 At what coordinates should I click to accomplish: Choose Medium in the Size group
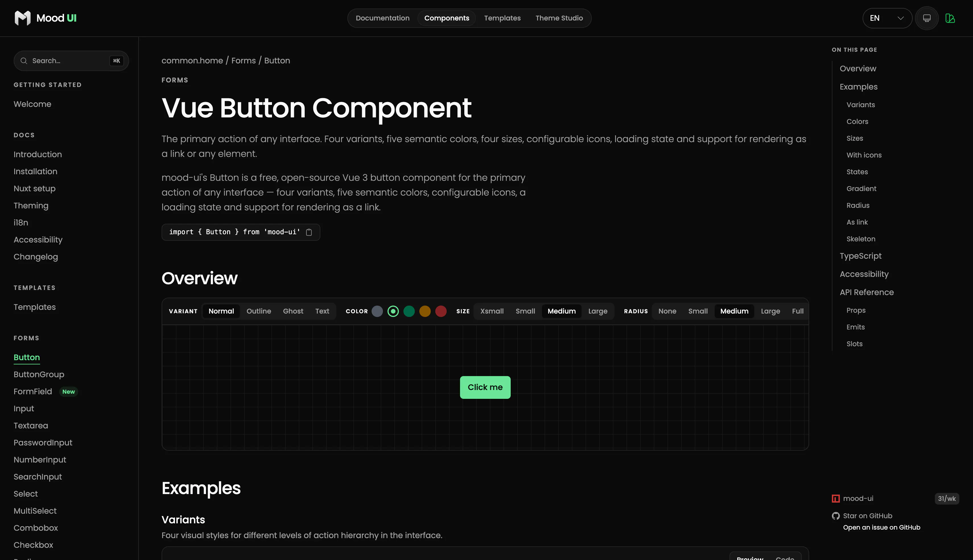562,311
